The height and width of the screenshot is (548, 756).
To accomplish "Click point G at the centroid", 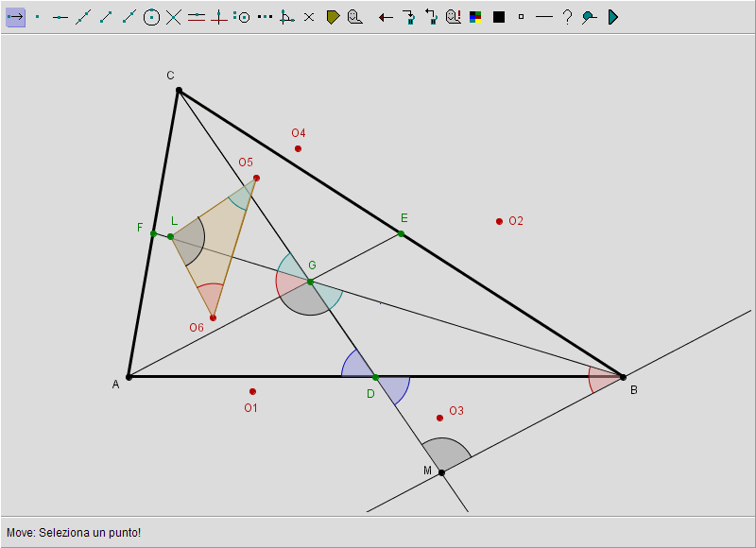I will click(310, 282).
